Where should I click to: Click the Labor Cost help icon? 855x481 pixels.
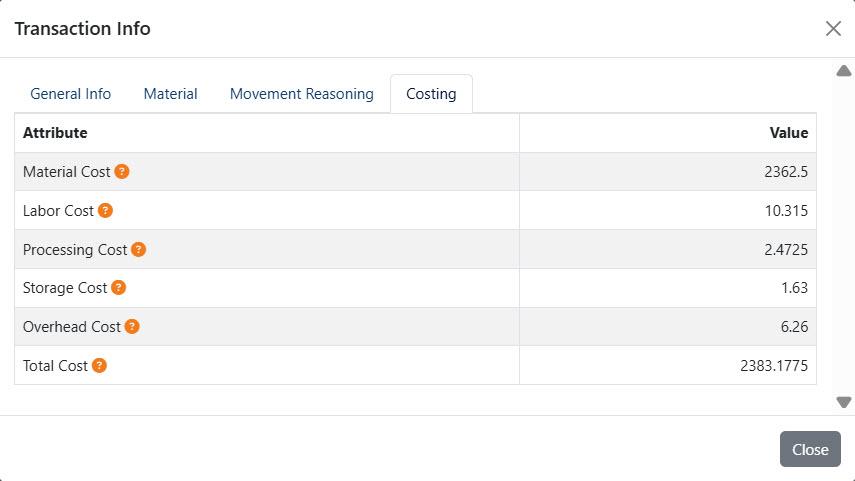(x=105, y=211)
